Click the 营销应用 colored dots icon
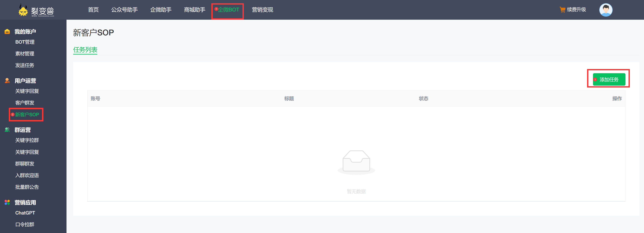Image resolution: width=644 pixels, height=233 pixels. point(7,202)
